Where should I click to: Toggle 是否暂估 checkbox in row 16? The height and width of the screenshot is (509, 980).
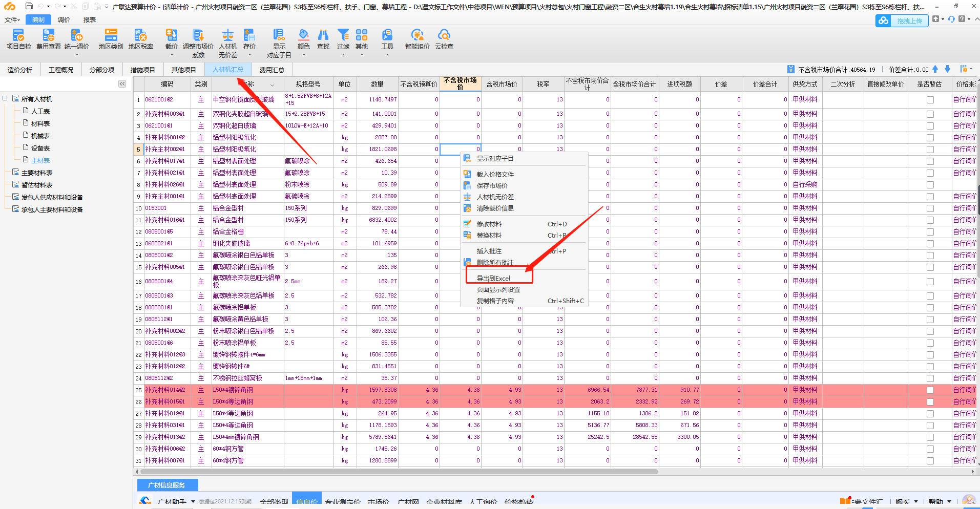930,282
